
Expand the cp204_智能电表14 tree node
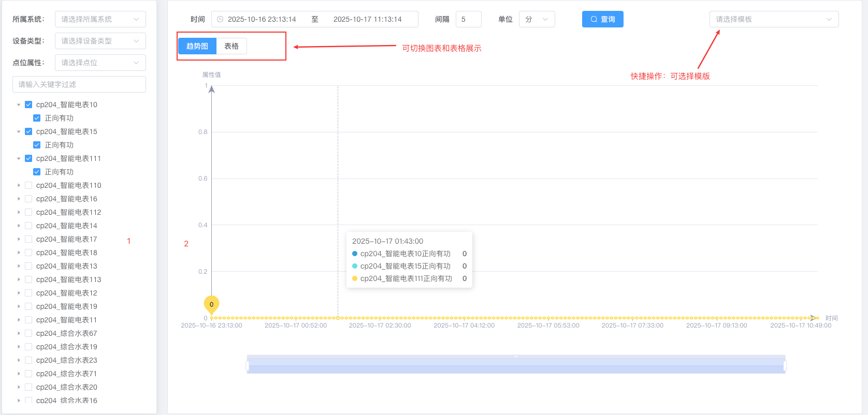tap(19, 226)
